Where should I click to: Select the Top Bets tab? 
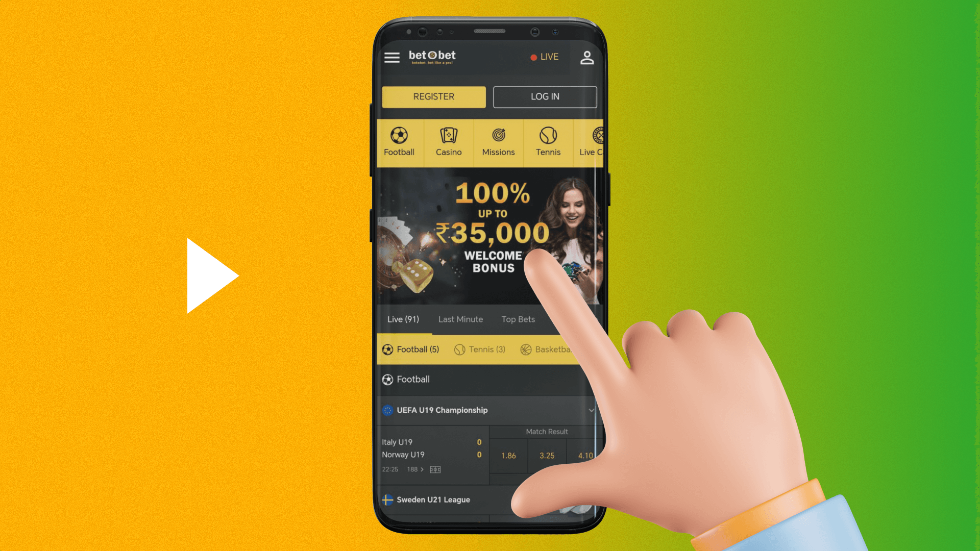518,319
